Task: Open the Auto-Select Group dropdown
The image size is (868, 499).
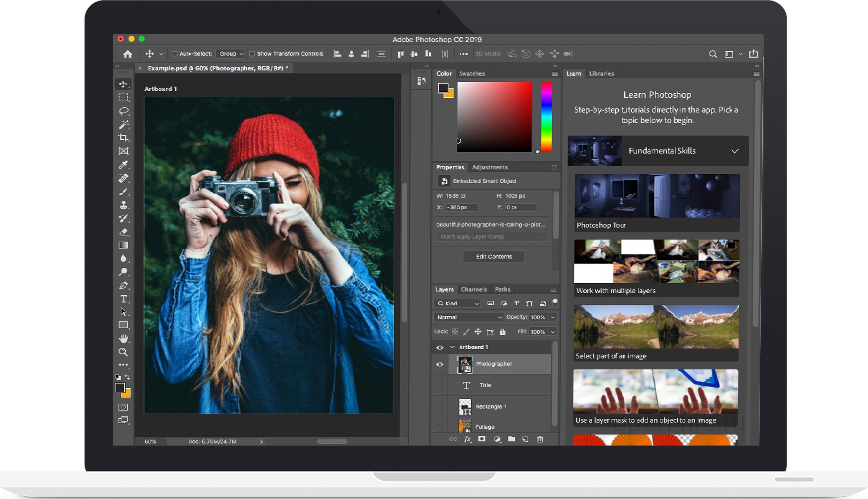Action: tap(231, 54)
